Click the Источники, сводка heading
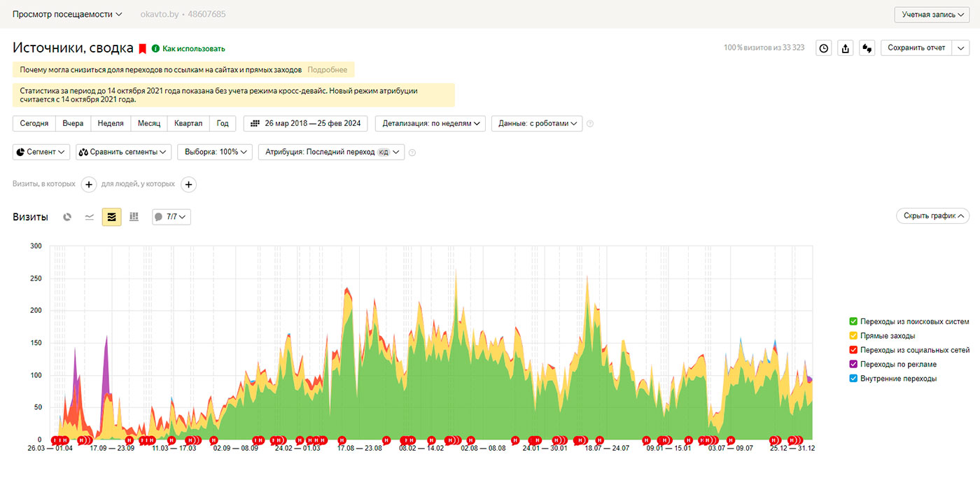This screenshot has width=980, height=485. click(73, 48)
